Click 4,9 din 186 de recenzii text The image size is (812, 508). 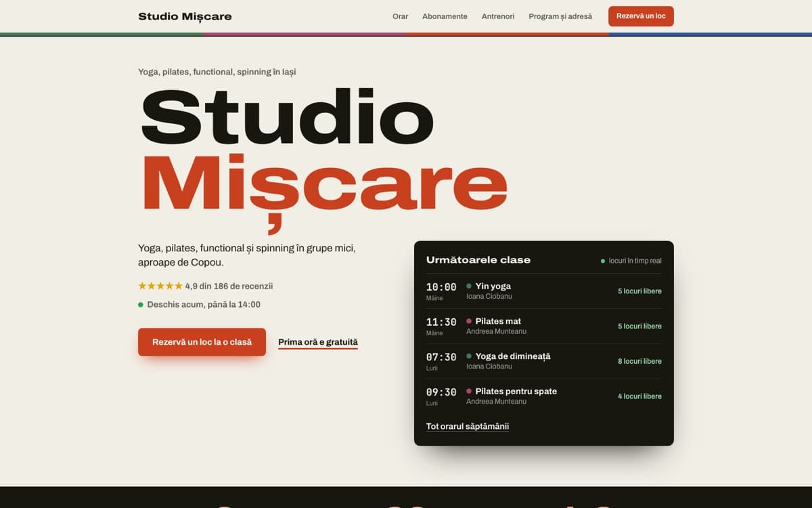click(229, 287)
